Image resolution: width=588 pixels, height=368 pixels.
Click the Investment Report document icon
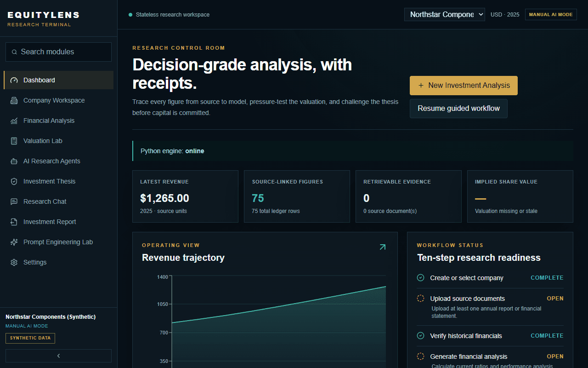14,222
